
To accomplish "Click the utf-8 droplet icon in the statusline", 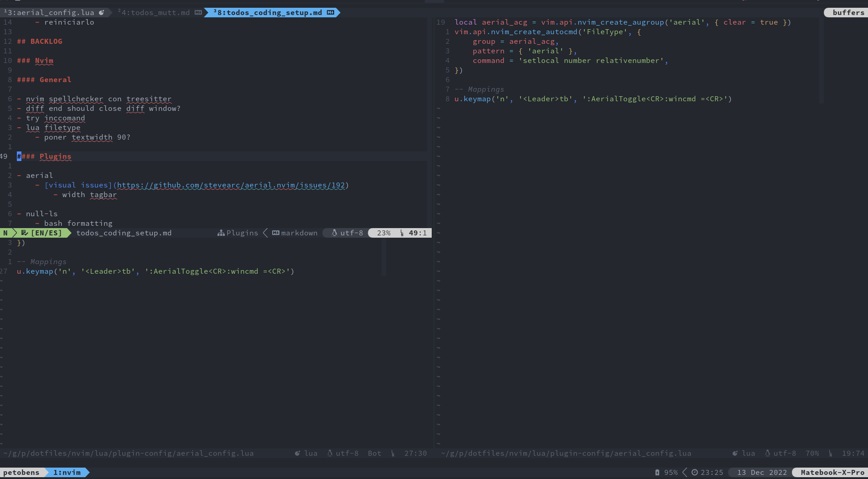I will (334, 233).
